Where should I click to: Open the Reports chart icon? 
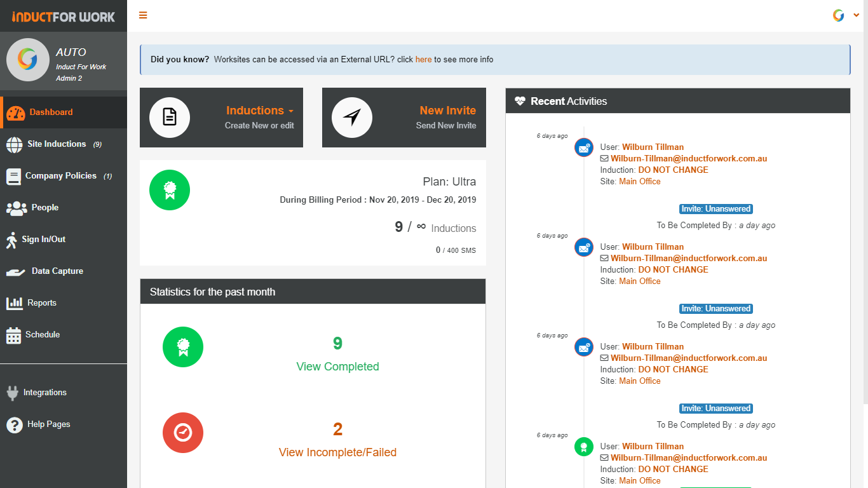tap(14, 302)
